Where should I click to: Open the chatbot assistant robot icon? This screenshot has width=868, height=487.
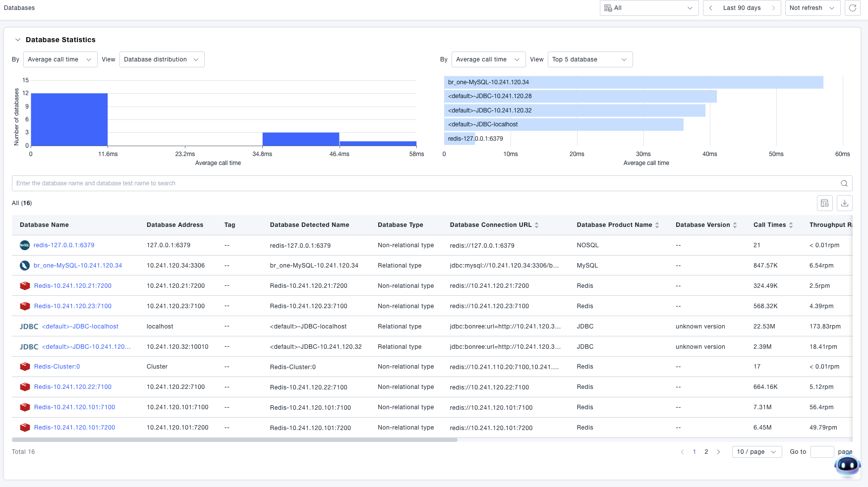click(847, 465)
